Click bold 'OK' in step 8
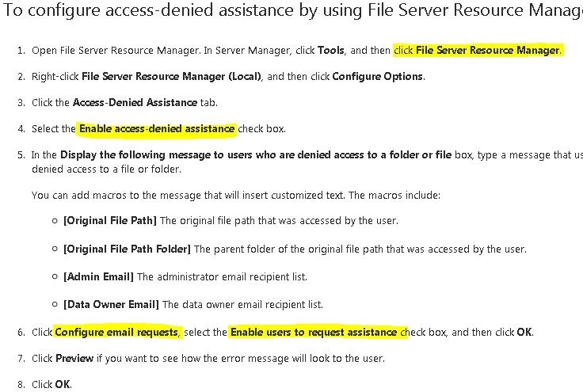583x392 pixels. [x=63, y=385]
